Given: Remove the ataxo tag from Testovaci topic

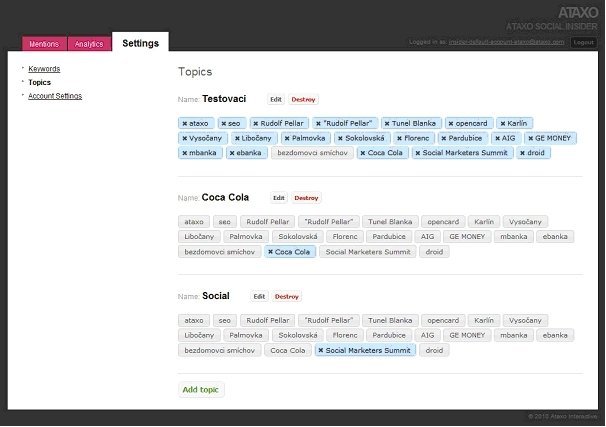Looking at the screenshot, I should tap(183, 123).
